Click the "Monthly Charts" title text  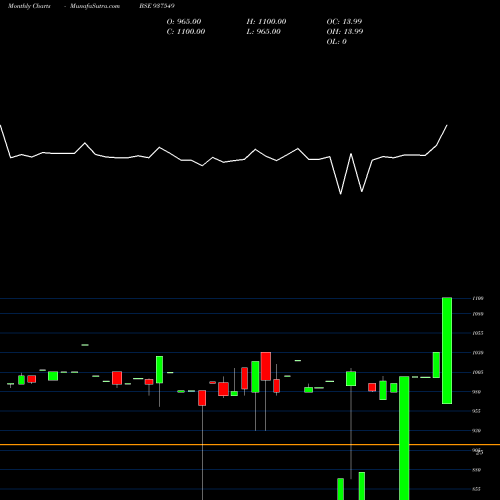point(29,6)
